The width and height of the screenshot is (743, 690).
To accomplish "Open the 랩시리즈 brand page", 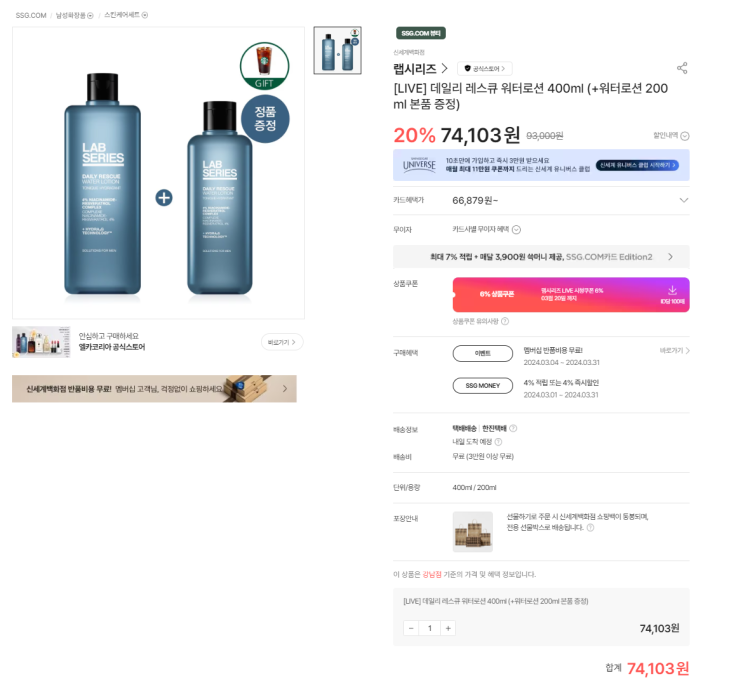I will click(x=420, y=68).
